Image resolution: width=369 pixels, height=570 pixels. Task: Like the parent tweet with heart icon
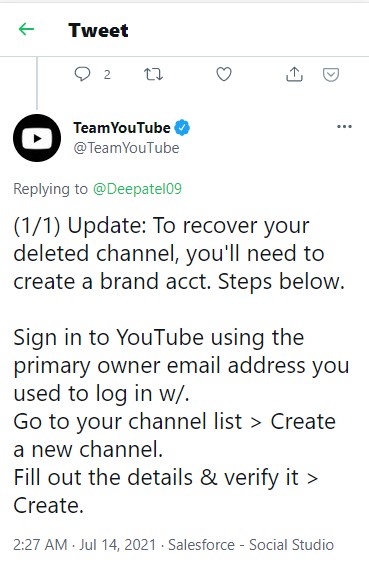(224, 74)
